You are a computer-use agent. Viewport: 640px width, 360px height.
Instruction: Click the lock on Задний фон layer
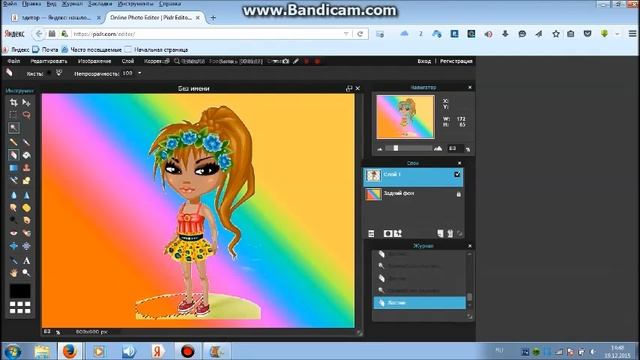458,194
